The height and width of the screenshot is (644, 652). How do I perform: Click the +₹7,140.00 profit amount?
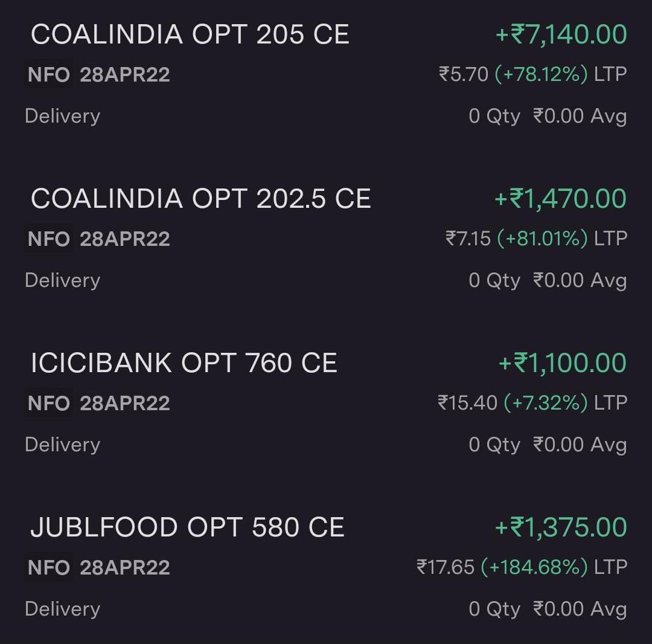561,34
